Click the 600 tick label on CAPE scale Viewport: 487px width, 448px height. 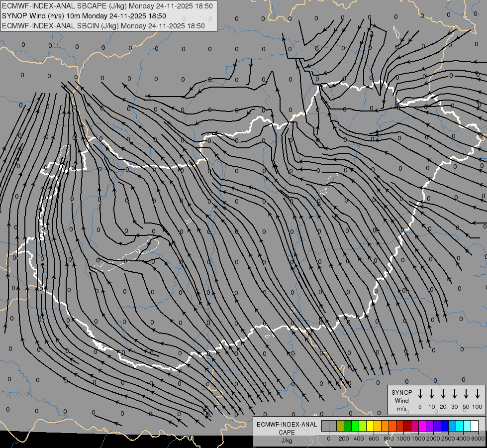tap(374, 439)
